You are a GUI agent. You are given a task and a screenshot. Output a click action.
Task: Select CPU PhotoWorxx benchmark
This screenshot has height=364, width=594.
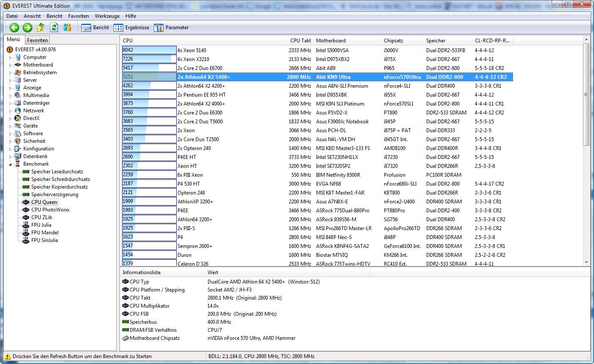[50, 210]
